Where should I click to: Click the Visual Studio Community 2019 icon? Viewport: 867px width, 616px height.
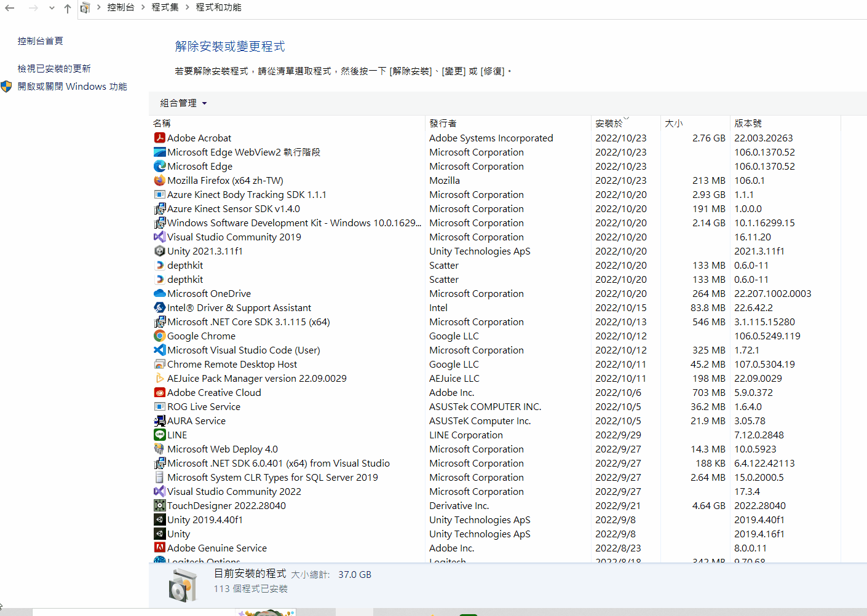click(x=160, y=237)
